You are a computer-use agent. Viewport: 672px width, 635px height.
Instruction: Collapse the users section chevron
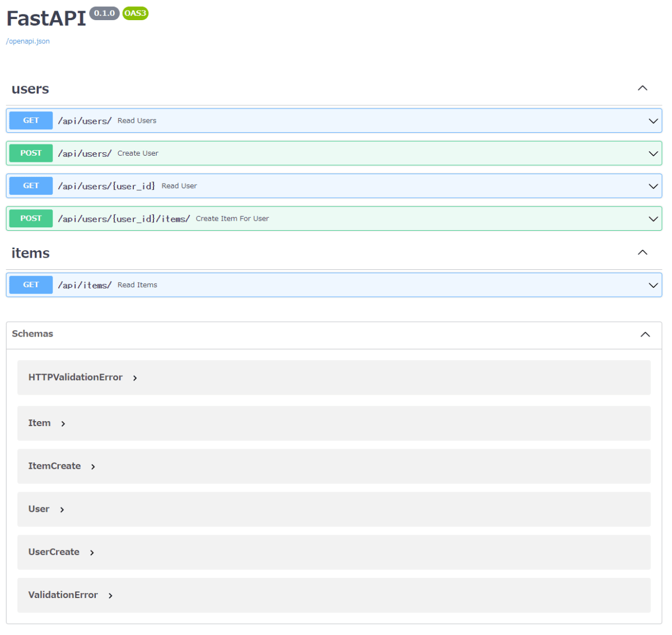(642, 88)
